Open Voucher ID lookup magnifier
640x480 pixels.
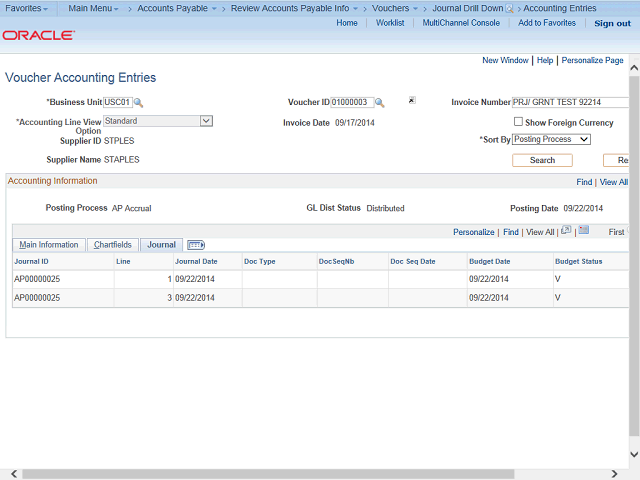click(380, 102)
